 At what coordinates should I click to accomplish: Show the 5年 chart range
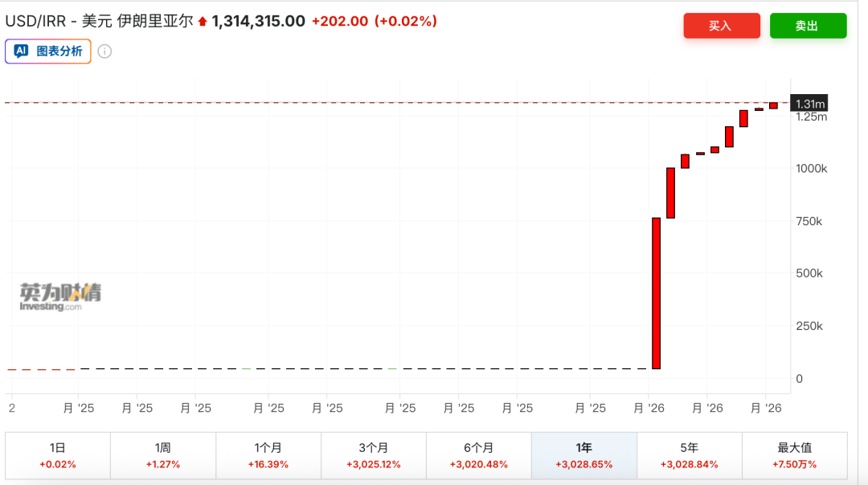coord(689,455)
